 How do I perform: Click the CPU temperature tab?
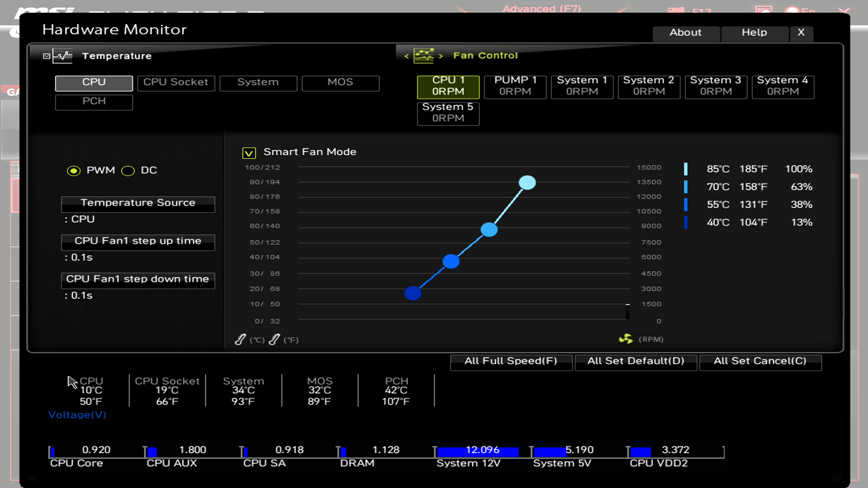[x=94, y=82]
